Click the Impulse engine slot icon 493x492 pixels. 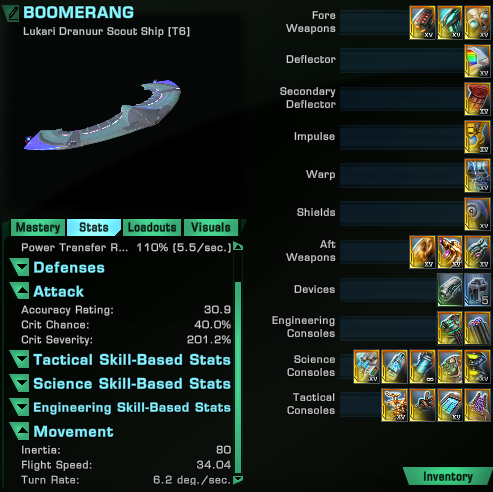tap(477, 137)
